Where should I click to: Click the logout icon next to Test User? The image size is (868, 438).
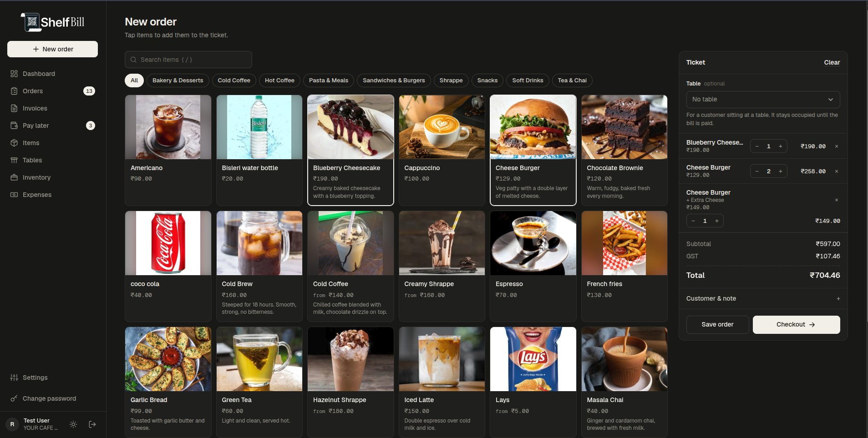[x=92, y=424]
